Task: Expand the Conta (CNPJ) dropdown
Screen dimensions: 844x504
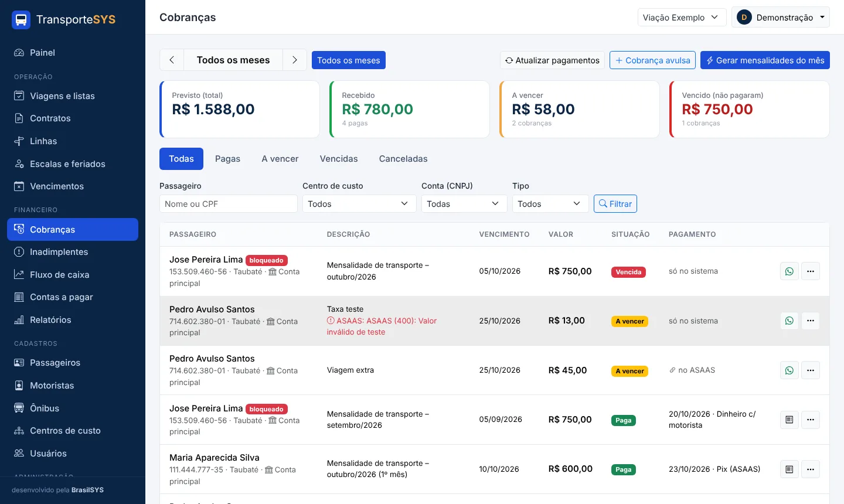Action: pos(464,204)
